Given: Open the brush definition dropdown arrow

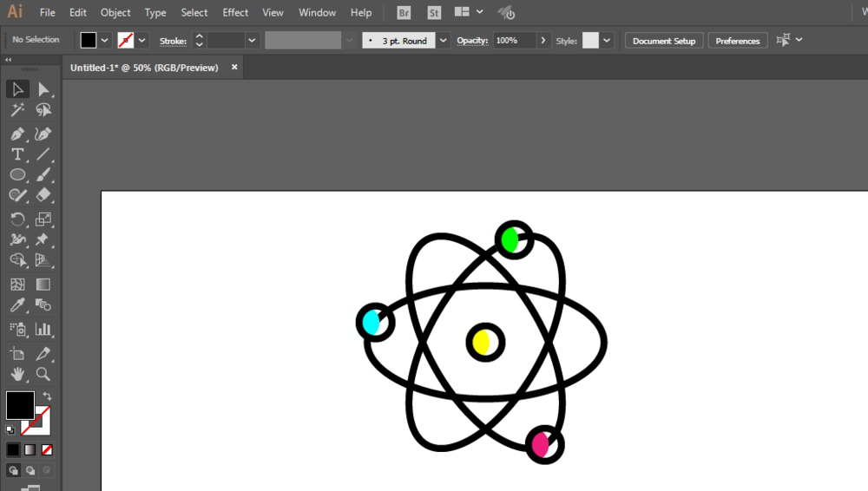Looking at the screenshot, I should [x=443, y=41].
